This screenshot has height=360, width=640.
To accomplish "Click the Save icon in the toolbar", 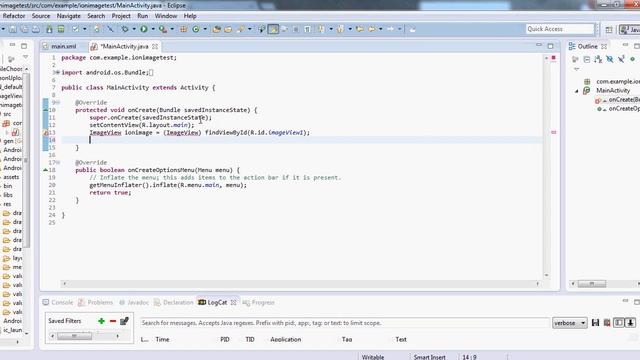I will 13,29.
